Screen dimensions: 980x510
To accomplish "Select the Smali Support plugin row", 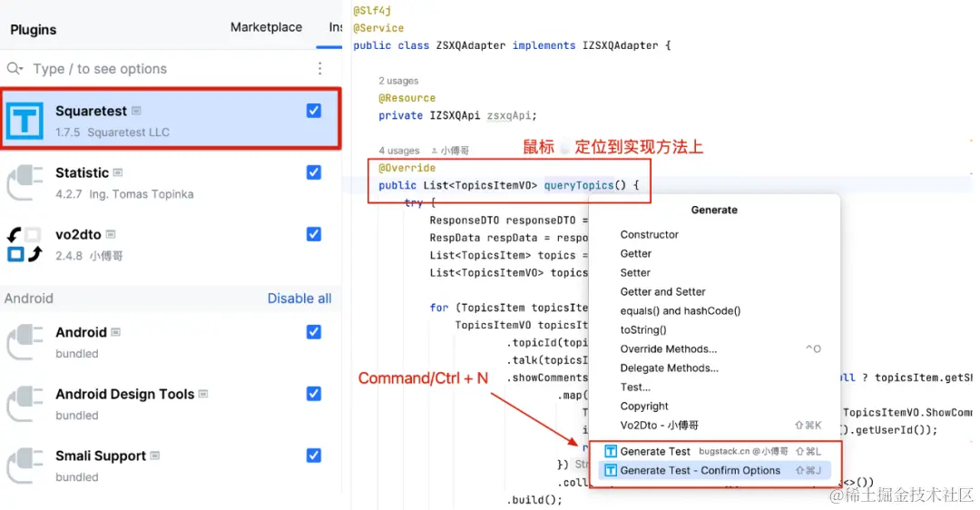I will point(171,466).
